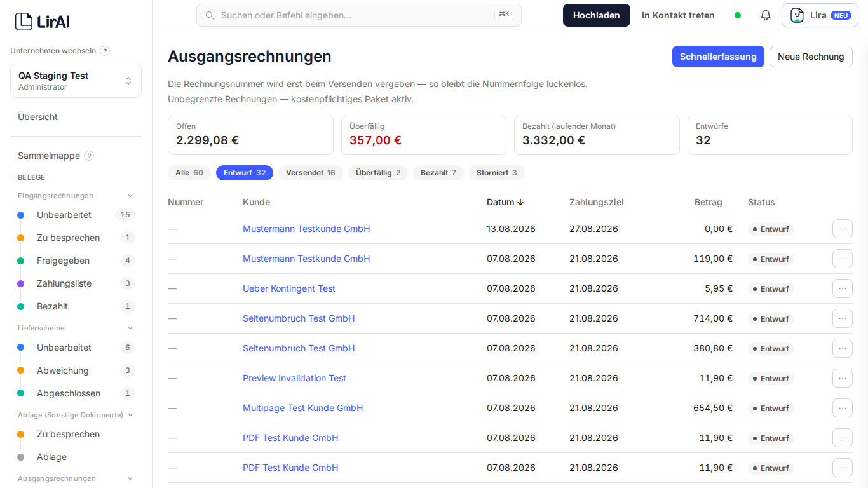Viewport: 868px width, 488px height.
Task: Show the Alle 60 filter
Action: pos(189,173)
